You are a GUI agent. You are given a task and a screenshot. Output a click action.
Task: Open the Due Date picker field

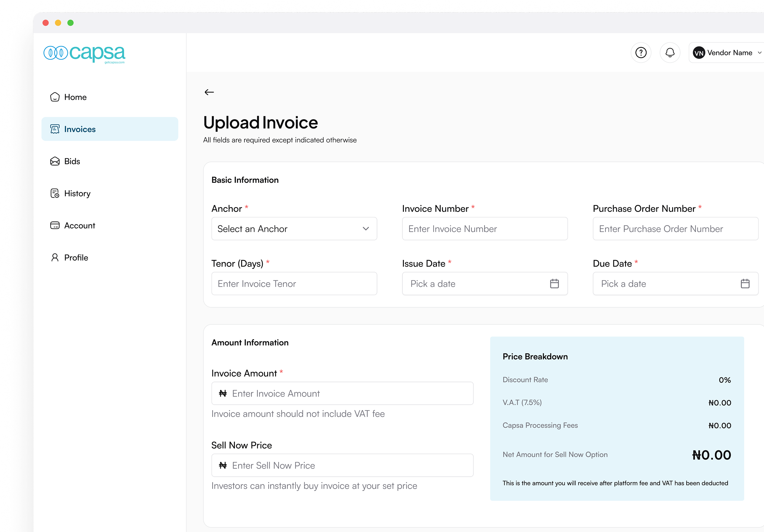(x=675, y=284)
